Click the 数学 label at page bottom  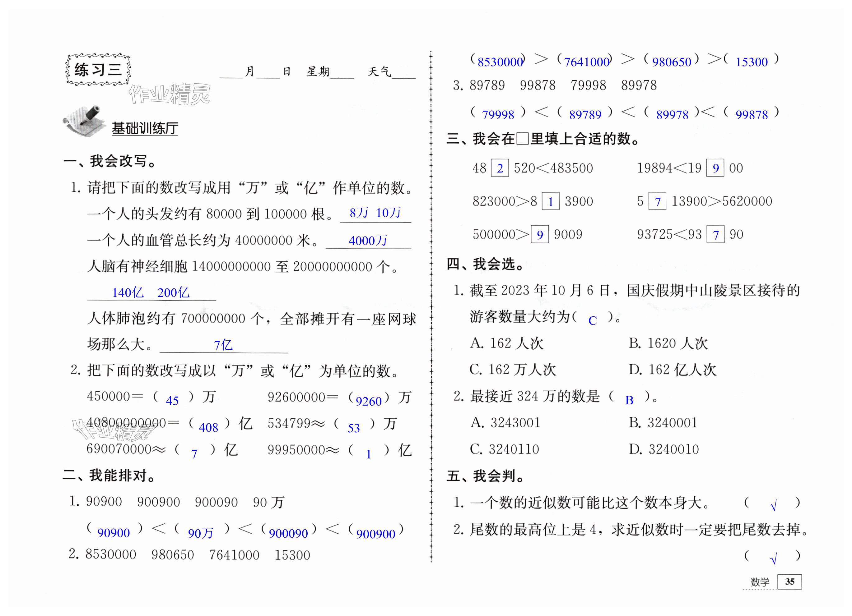(760, 582)
